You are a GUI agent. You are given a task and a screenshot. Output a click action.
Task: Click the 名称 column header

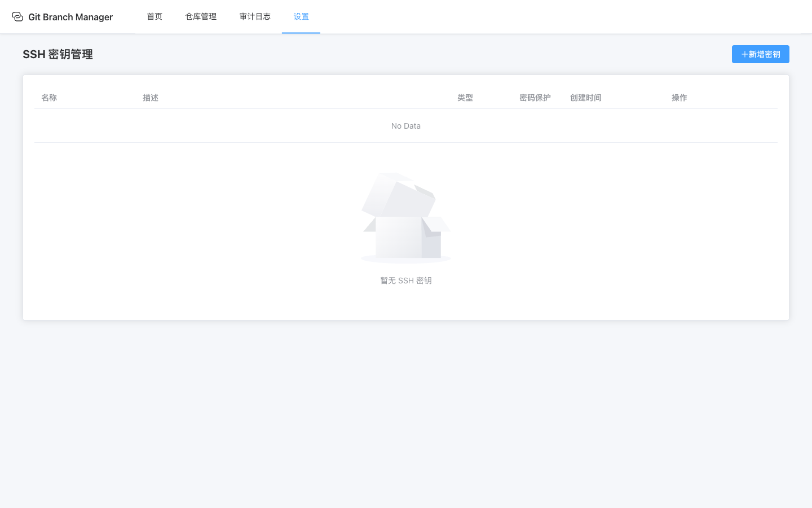click(x=48, y=97)
